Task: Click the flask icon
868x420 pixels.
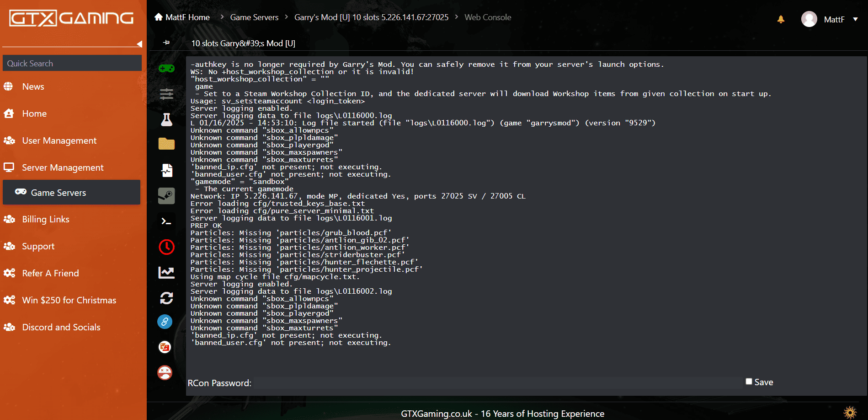Action: tap(166, 119)
